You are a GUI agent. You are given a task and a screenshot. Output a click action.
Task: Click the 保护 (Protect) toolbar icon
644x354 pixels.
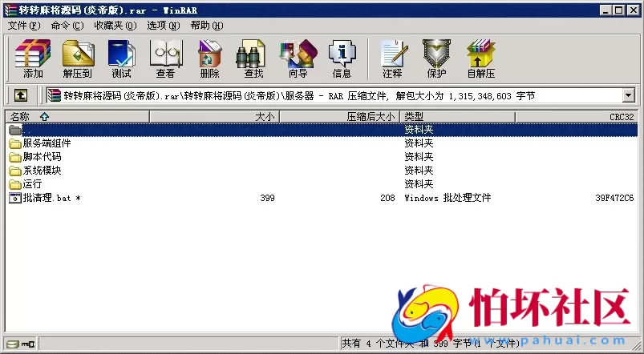point(436,58)
